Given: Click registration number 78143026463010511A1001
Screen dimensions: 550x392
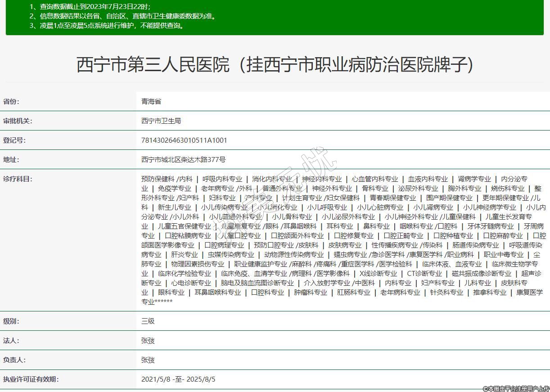Looking at the screenshot, I should click(x=184, y=140).
